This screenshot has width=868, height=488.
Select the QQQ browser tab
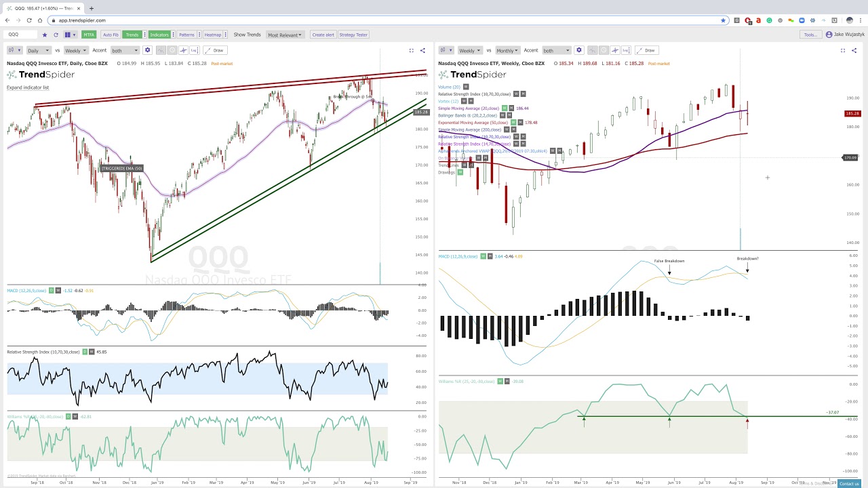click(x=42, y=8)
